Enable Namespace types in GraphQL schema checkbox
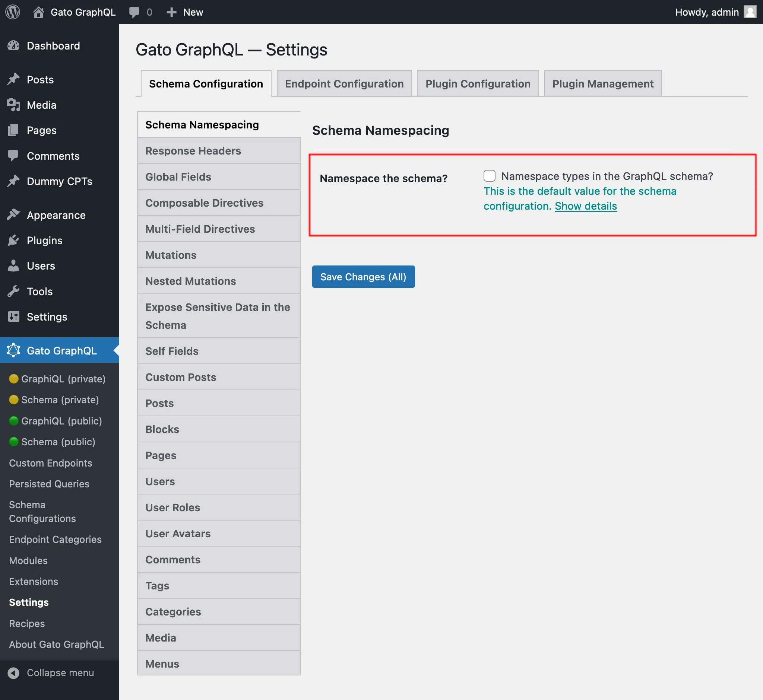 489,176
